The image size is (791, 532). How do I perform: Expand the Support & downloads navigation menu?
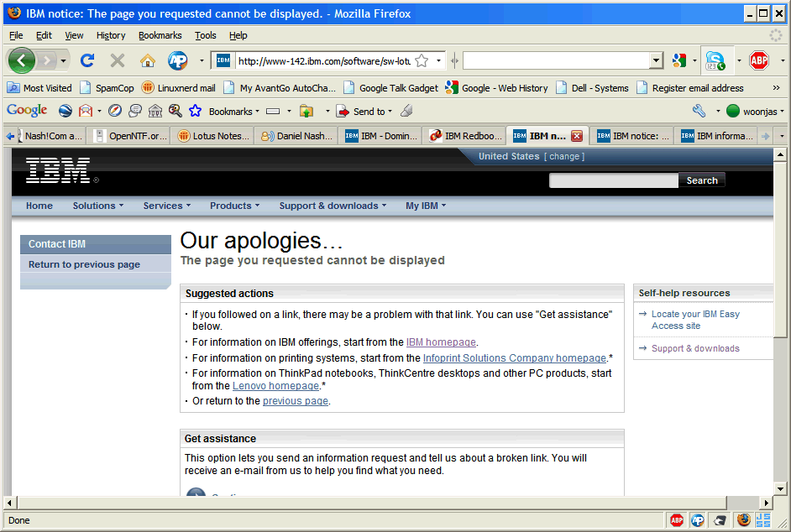click(x=333, y=206)
